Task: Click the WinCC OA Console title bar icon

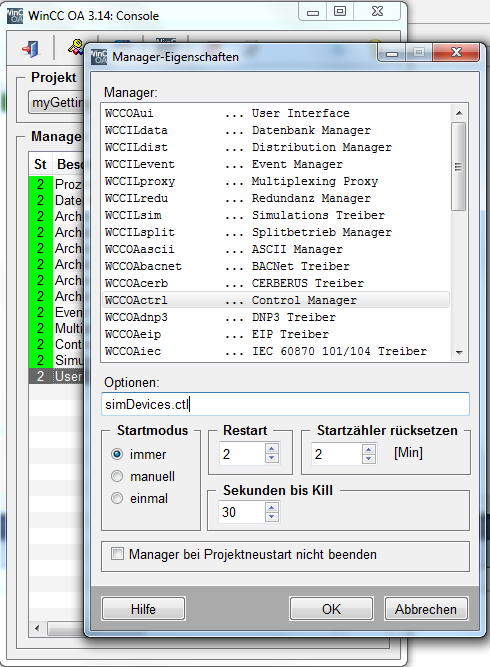Action: (15, 16)
